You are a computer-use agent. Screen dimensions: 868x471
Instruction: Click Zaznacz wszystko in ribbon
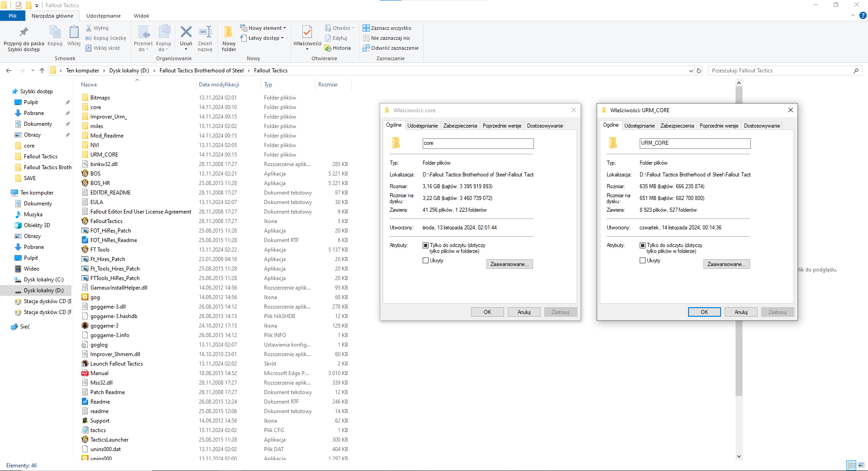pyautogui.click(x=387, y=28)
